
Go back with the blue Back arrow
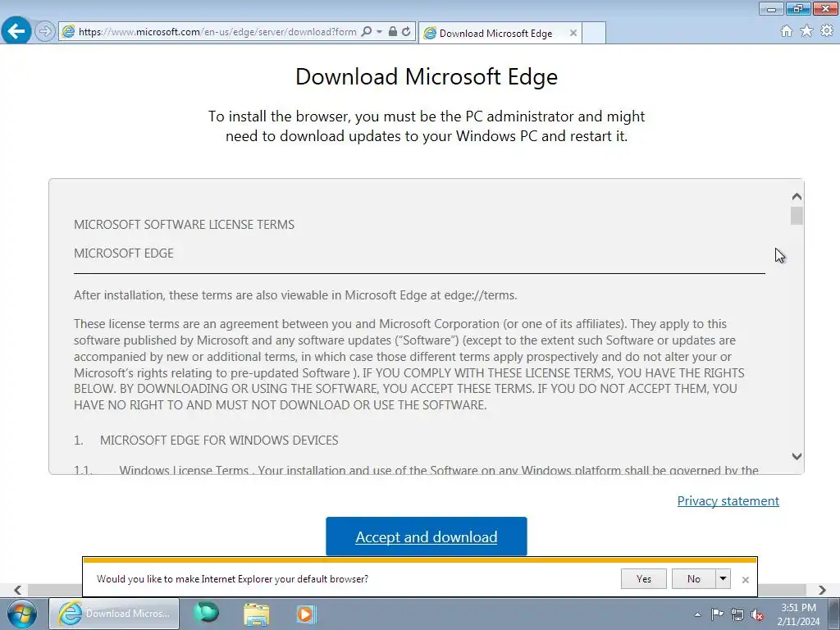[x=16, y=30]
